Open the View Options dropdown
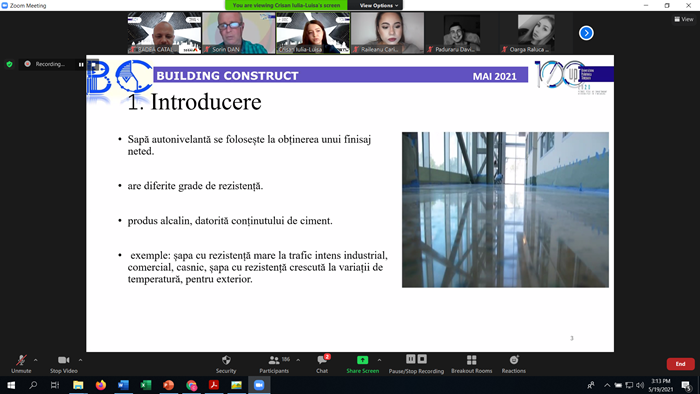 (378, 5)
